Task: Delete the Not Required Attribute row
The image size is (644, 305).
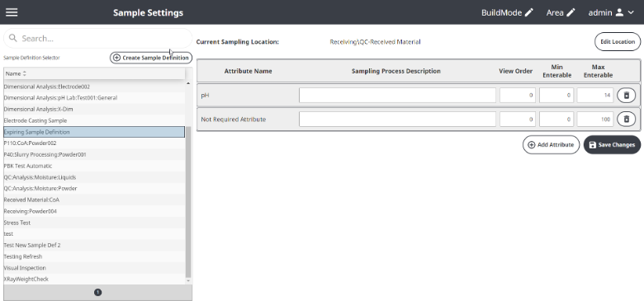Action: [x=627, y=120]
